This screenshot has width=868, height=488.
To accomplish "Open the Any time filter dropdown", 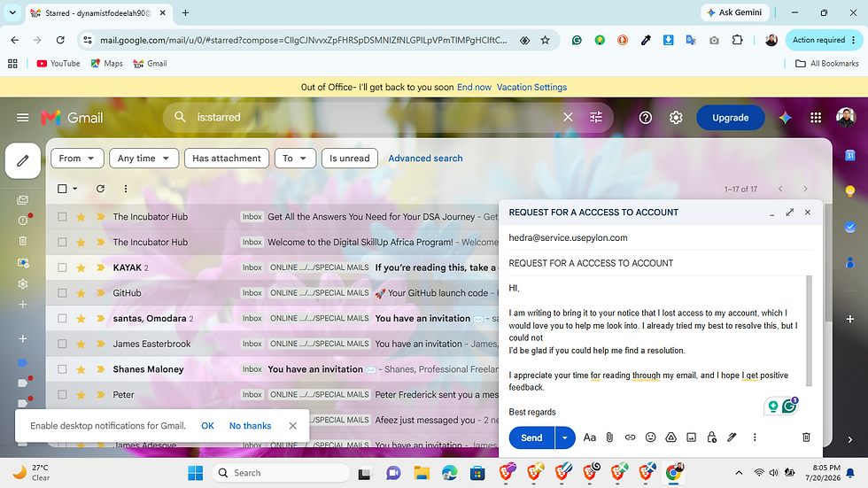I will 143,159.
